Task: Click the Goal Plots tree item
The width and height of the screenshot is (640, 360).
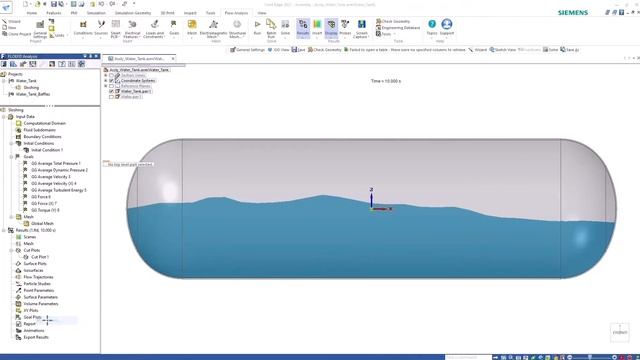Action: pyautogui.click(x=32, y=317)
